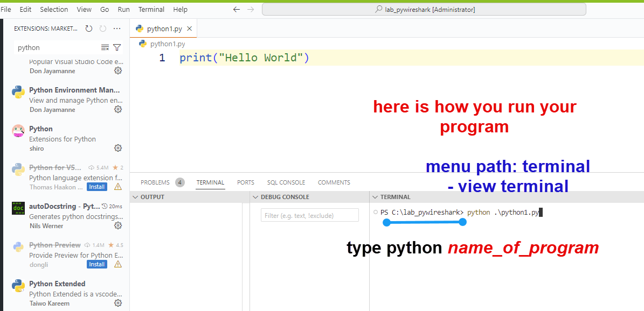Click the Python Environment Manager logo icon
644x311 pixels.
18,93
